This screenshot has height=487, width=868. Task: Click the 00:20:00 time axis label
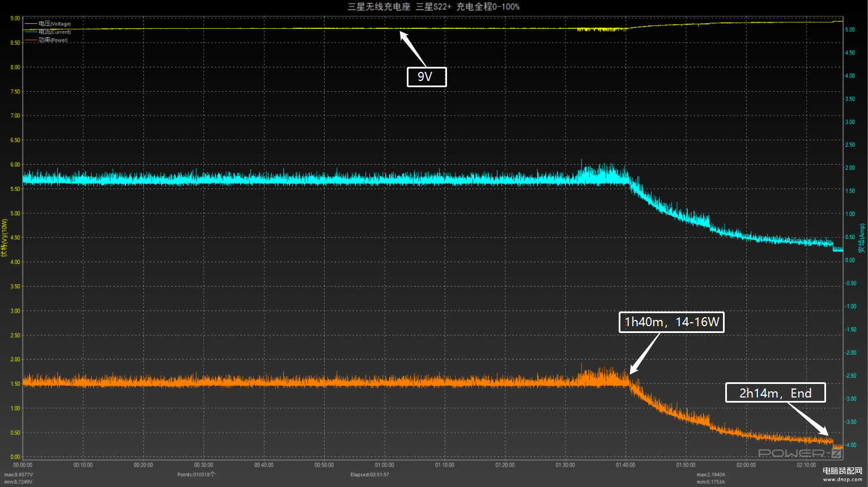pos(143,465)
